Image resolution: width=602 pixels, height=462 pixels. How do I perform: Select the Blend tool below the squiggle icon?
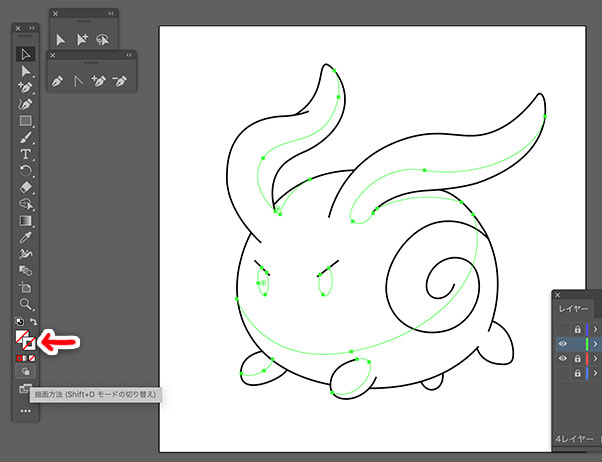[x=26, y=271]
